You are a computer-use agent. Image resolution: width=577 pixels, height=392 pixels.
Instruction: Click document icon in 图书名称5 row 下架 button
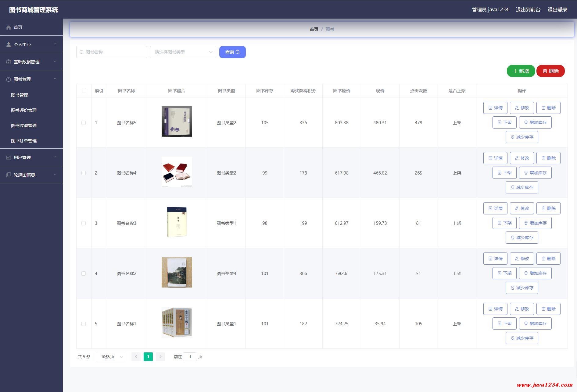(x=500, y=122)
